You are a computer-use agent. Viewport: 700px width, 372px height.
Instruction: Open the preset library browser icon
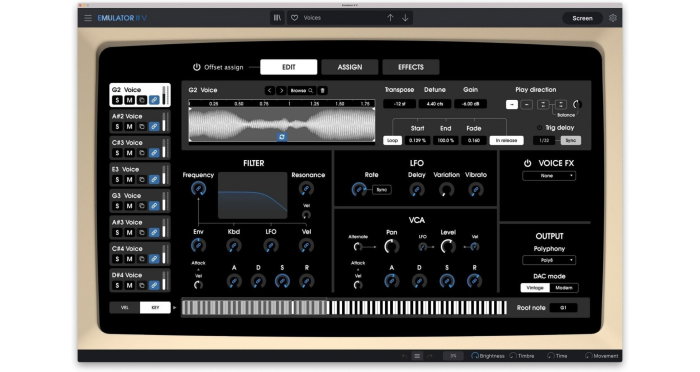coord(277,18)
